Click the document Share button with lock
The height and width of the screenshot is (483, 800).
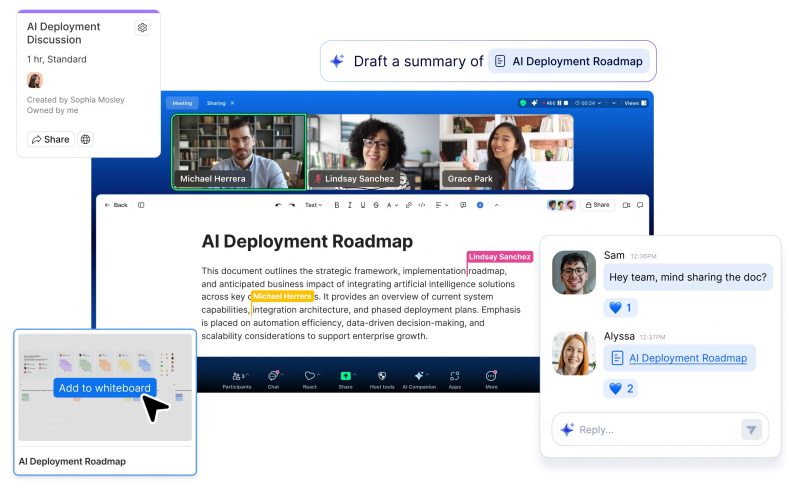coord(597,205)
